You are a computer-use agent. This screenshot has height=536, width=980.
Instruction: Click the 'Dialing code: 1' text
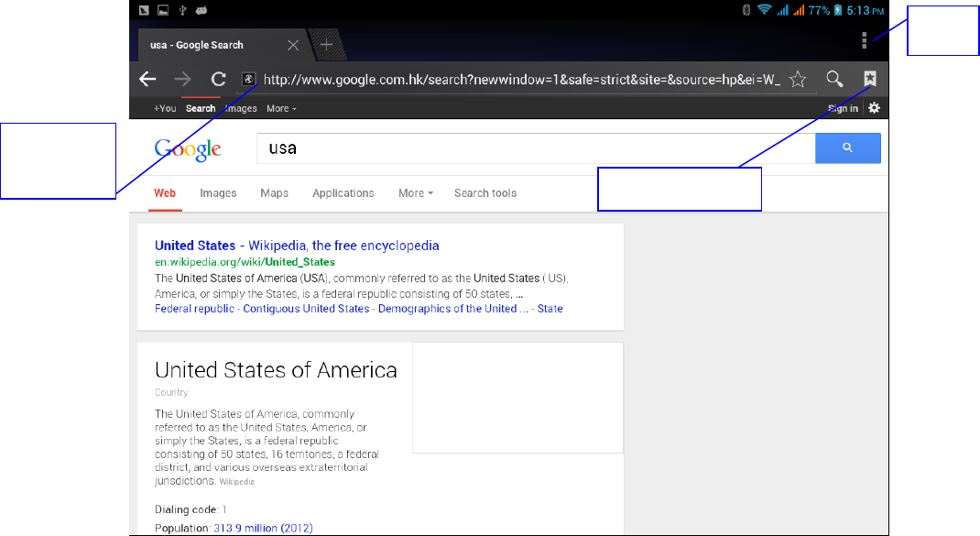[x=191, y=509]
